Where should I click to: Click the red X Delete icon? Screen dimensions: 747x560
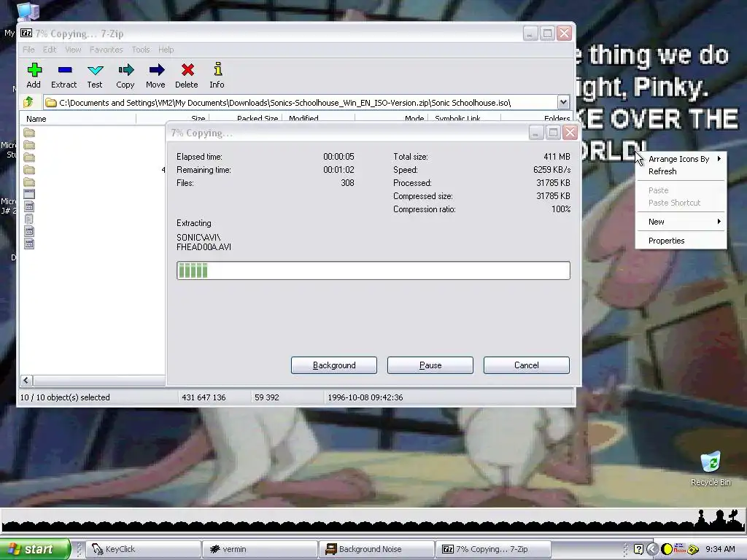(x=187, y=70)
